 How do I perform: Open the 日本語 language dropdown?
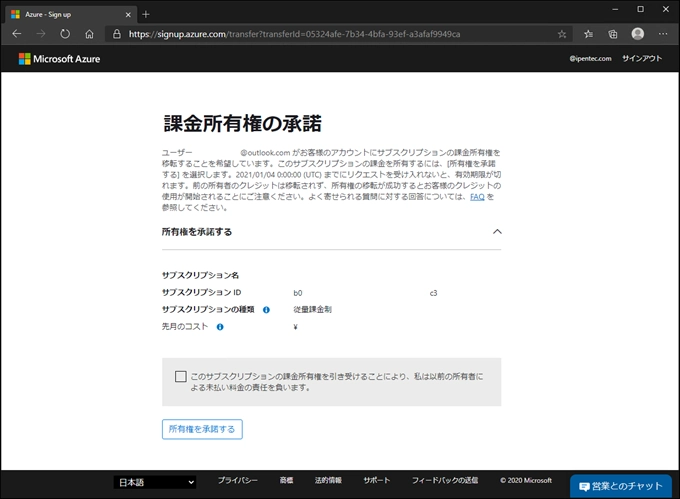(x=155, y=482)
